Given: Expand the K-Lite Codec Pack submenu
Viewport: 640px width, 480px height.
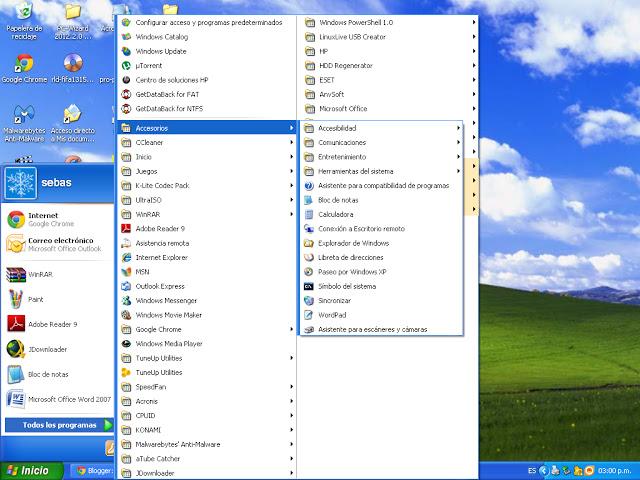Looking at the screenshot, I should [162, 185].
